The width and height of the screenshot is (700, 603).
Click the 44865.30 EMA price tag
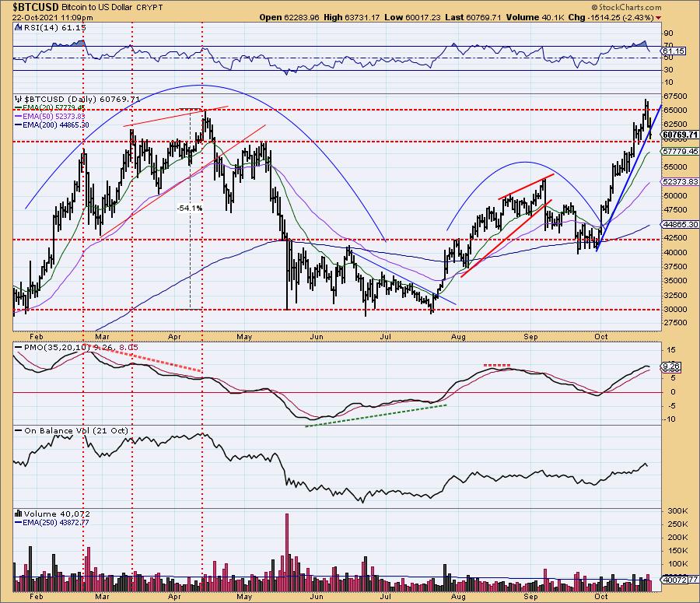coord(680,225)
